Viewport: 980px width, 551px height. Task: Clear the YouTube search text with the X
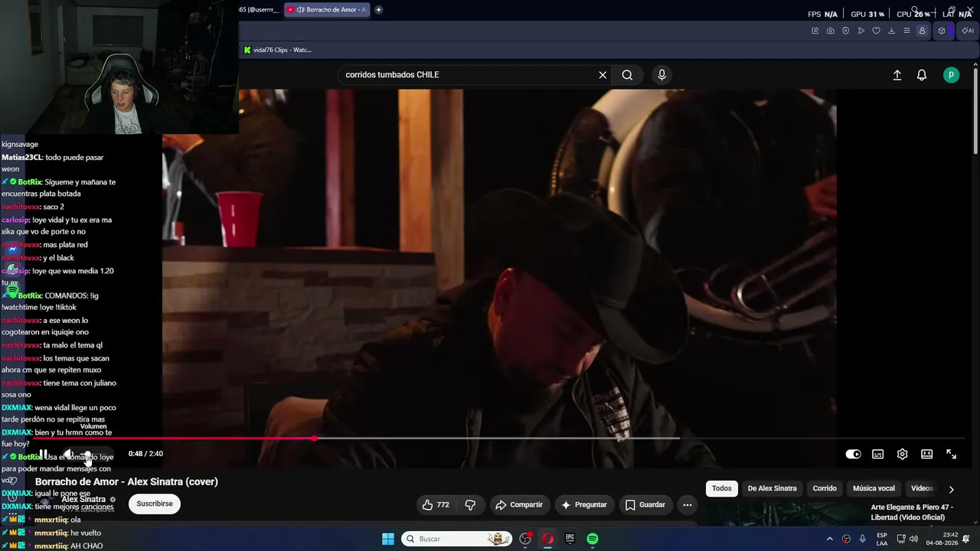(x=603, y=75)
